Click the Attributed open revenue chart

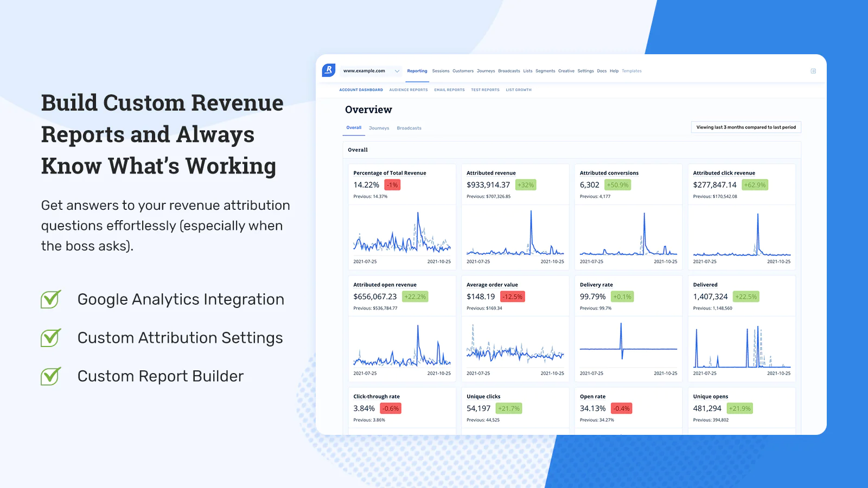pyautogui.click(x=402, y=345)
